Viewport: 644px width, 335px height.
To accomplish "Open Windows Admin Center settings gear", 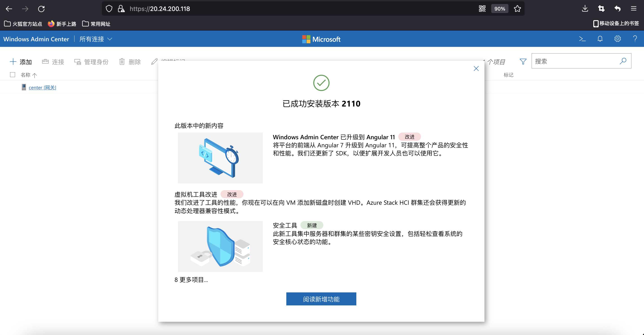I will click(x=617, y=39).
